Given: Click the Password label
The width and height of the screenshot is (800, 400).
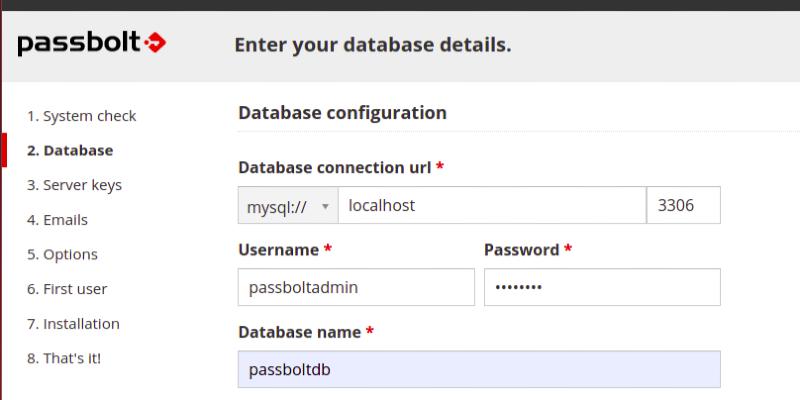Looking at the screenshot, I should (x=522, y=249).
